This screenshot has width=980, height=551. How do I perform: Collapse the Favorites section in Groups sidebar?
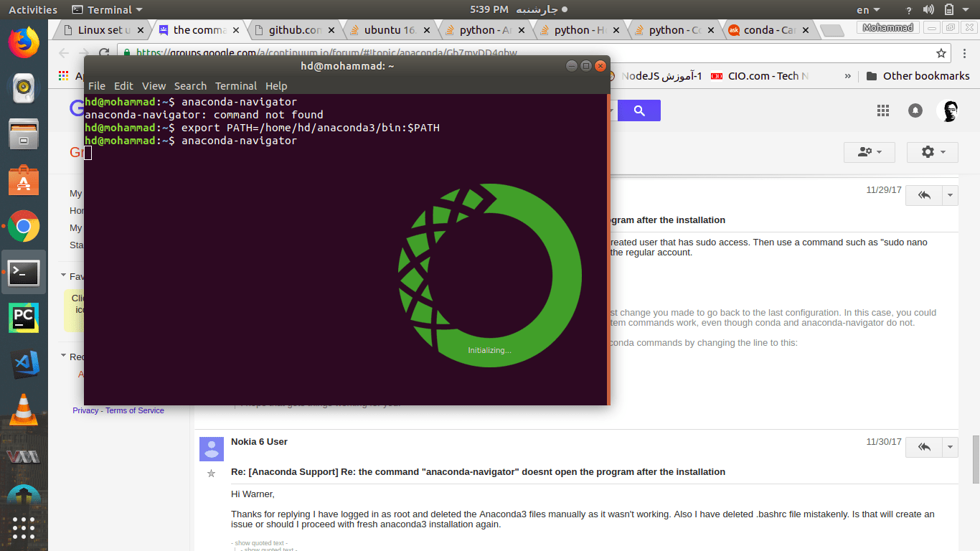tap(63, 276)
